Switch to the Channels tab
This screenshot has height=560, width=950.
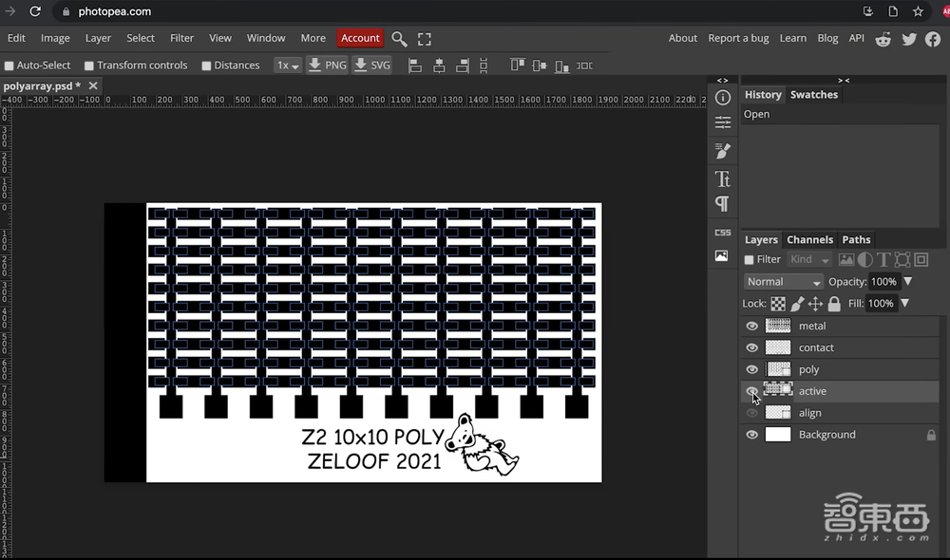[809, 240]
